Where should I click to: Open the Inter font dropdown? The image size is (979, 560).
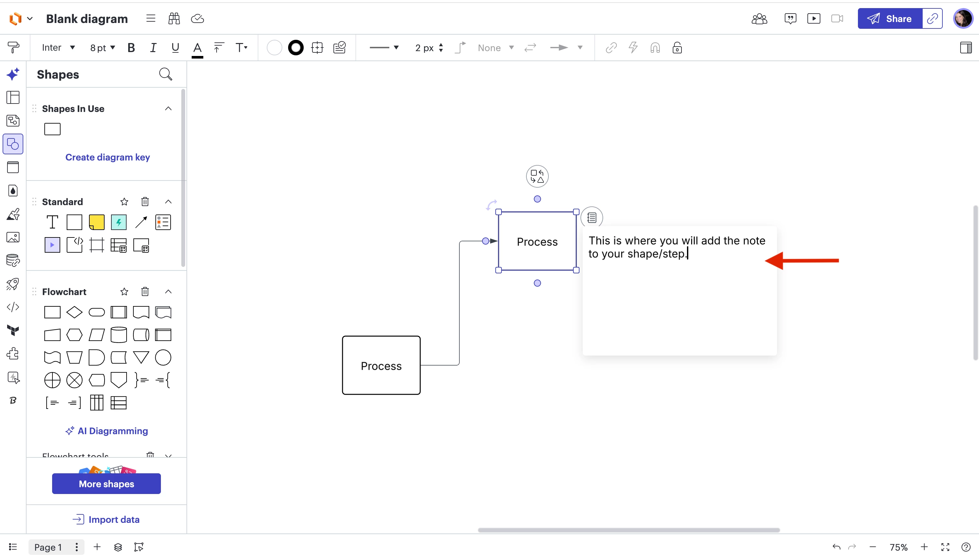point(58,48)
